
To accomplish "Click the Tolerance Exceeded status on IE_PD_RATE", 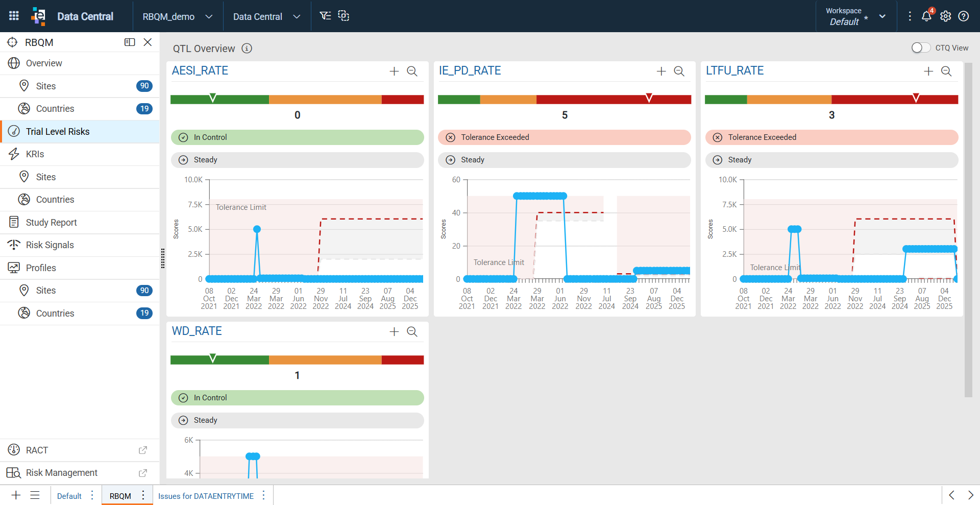I will tap(565, 137).
